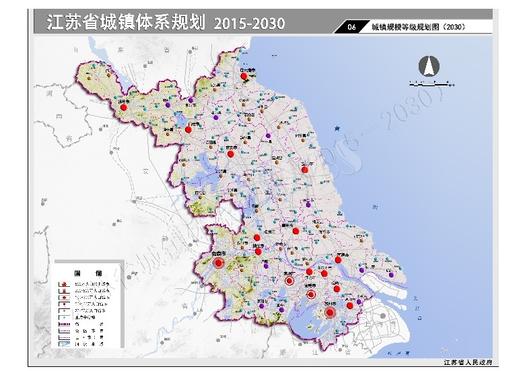
Task: Select the Yancheng red marker near the east coast
Action: point(305,170)
